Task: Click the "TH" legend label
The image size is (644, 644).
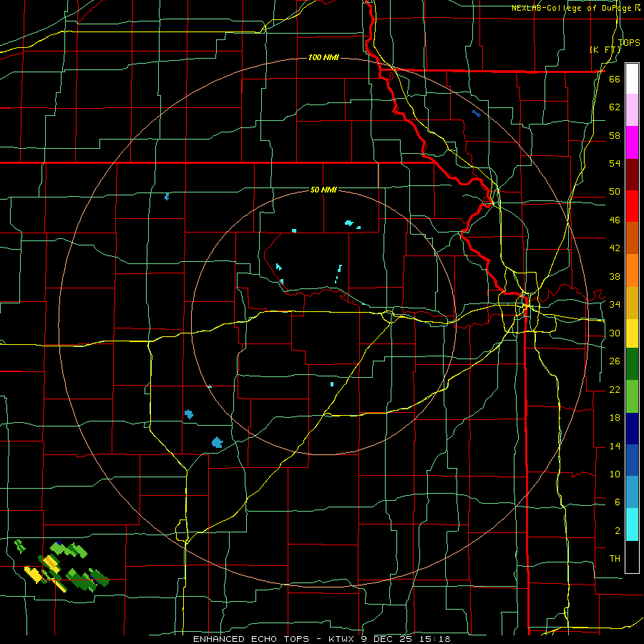Action: click(615, 559)
